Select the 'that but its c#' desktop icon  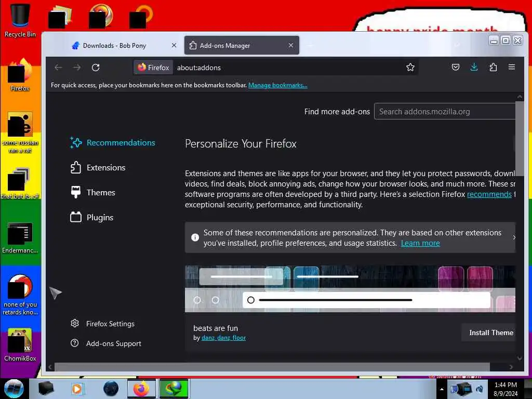click(20, 183)
